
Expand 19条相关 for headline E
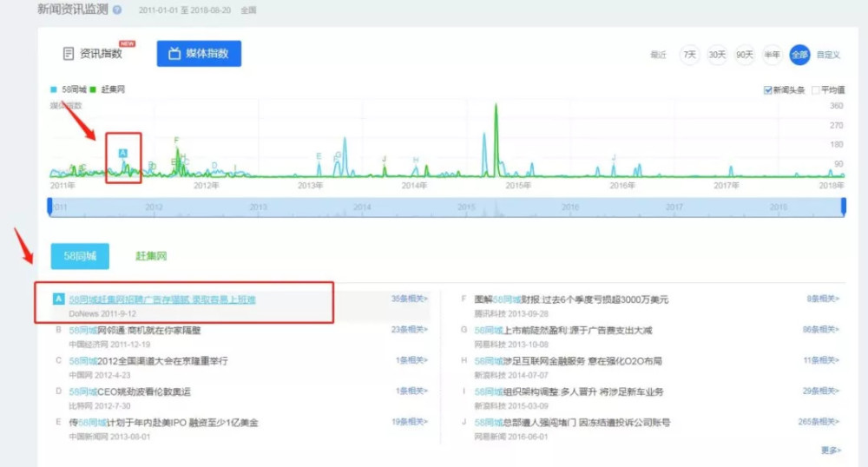point(409,422)
